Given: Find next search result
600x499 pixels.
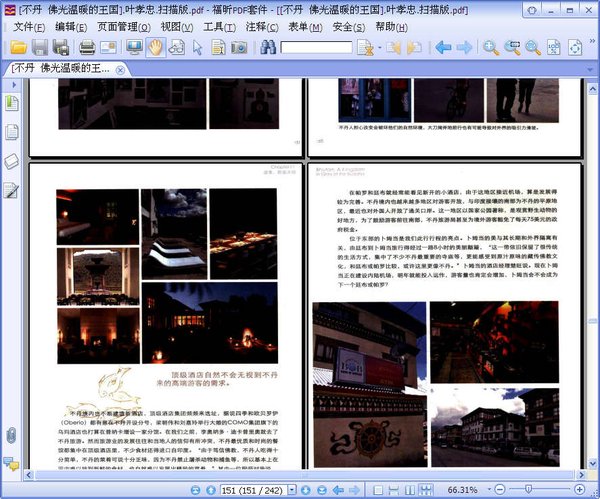Looking at the screenshot, I should pos(414,47).
